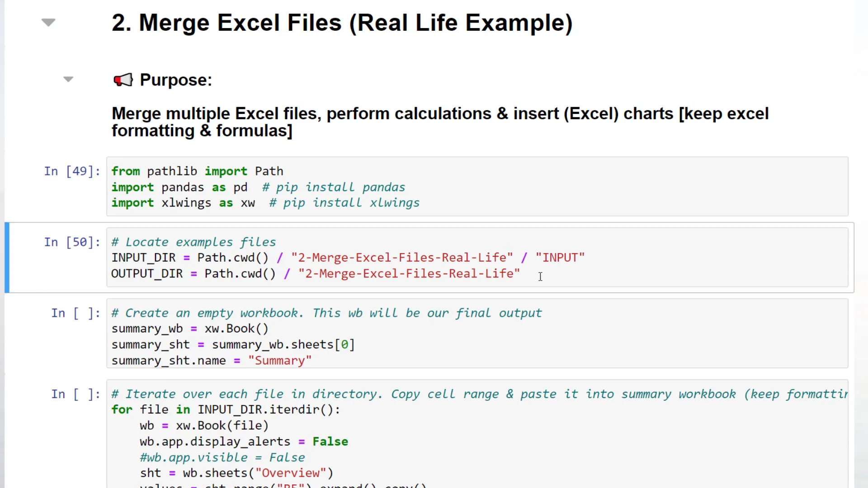Click the INPUT_DIR assignment line
The height and width of the screenshot is (488, 868).
click(348, 258)
